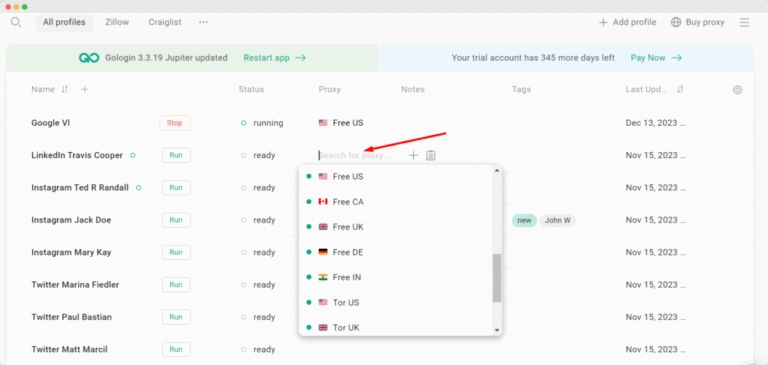Sort by Last Updated arrows icon
Screen dimensions: 768x365
[680, 89]
